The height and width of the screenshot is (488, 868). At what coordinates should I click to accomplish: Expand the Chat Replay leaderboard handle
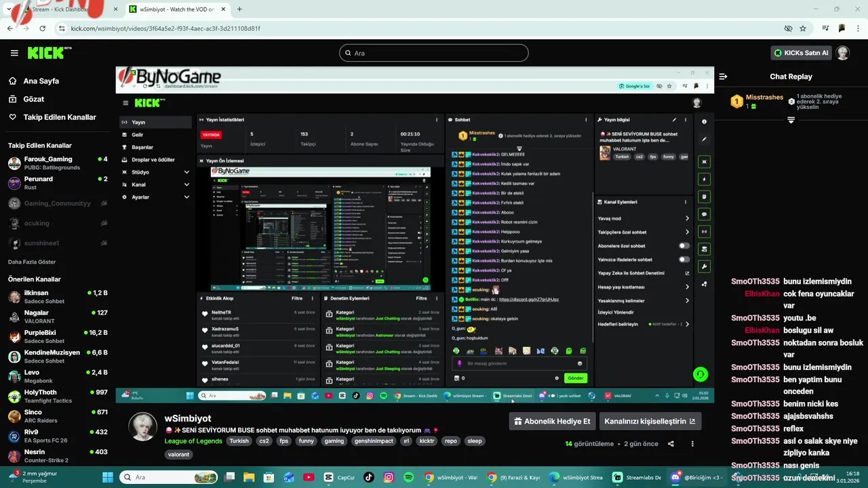point(791,120)
